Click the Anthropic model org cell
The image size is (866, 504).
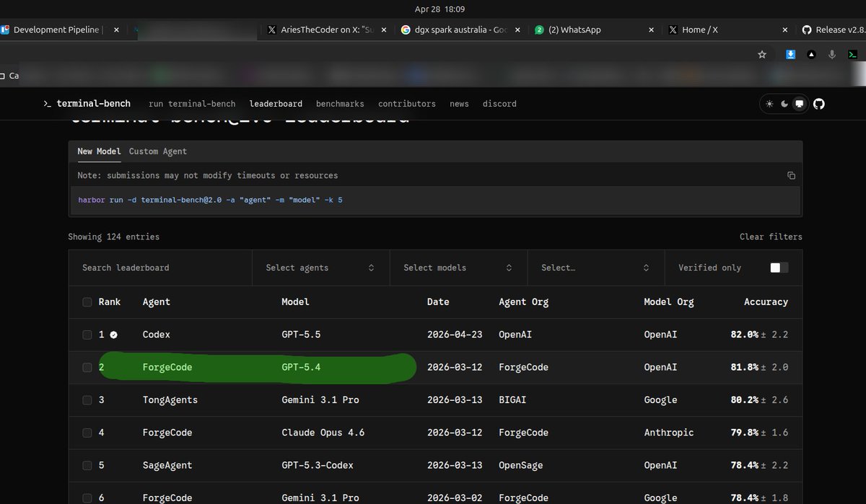coord(669,433)
